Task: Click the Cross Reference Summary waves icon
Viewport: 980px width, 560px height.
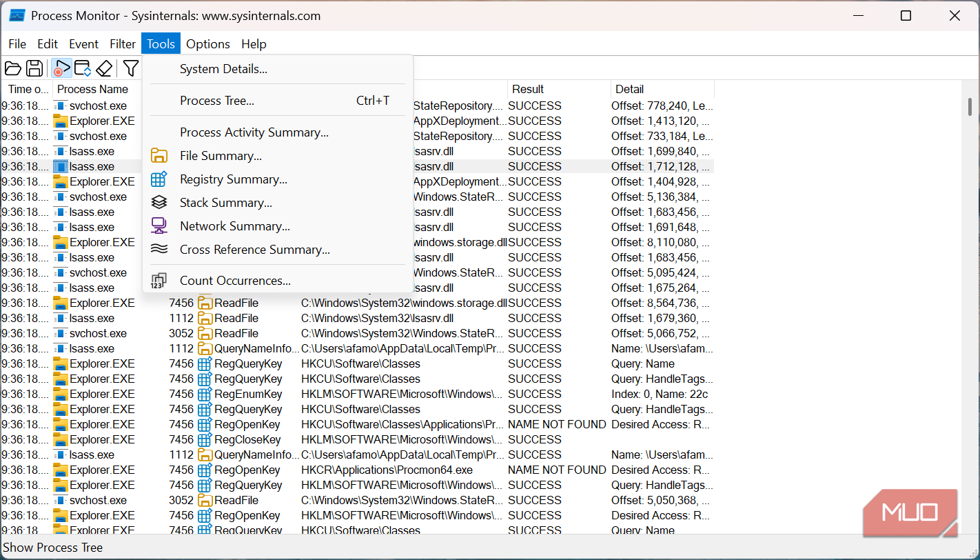Action: 159,250
